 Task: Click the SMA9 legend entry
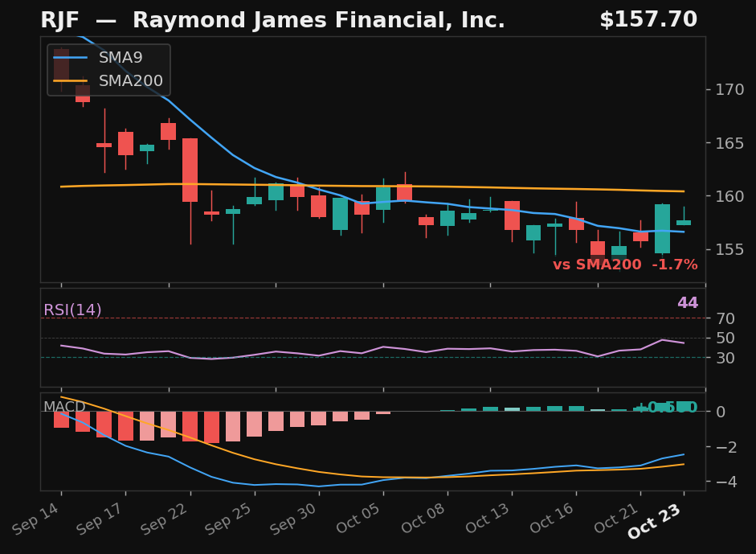(x=98, y=57)
